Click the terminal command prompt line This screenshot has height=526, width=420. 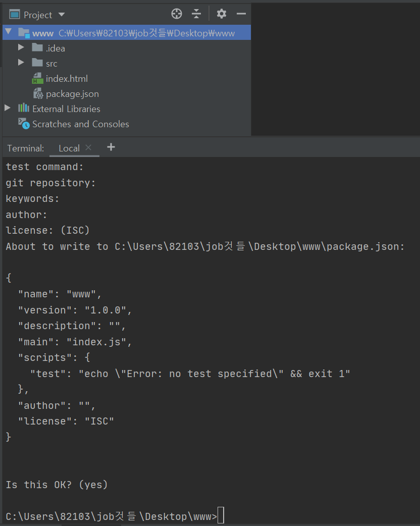click(x=115, y=516)
